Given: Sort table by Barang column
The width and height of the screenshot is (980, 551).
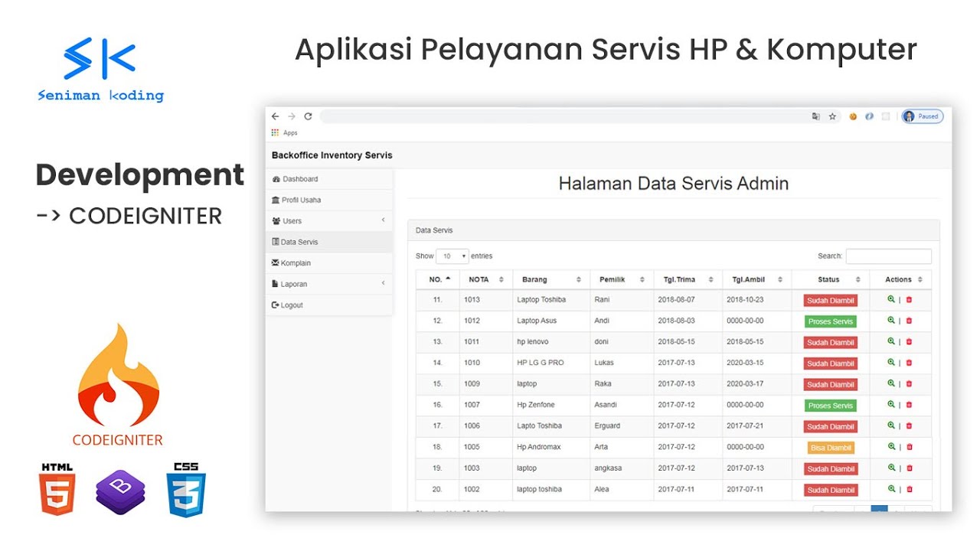Looking at the screenshot, I should pyautogui.click(x=550, y=279).
